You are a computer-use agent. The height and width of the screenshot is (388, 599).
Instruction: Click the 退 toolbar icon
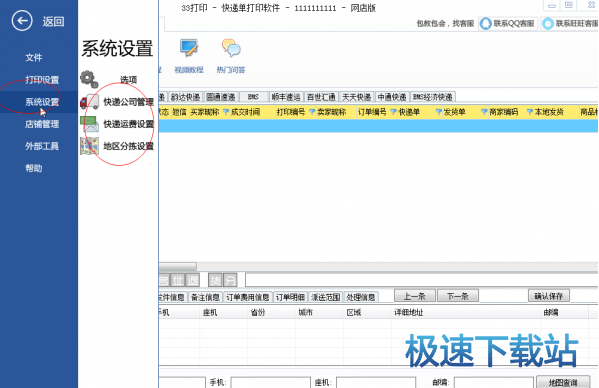click(193, 280)
